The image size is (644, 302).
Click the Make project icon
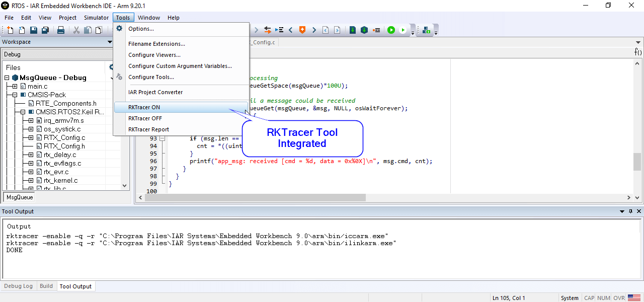pyautogui.click(x=364, y=30)
